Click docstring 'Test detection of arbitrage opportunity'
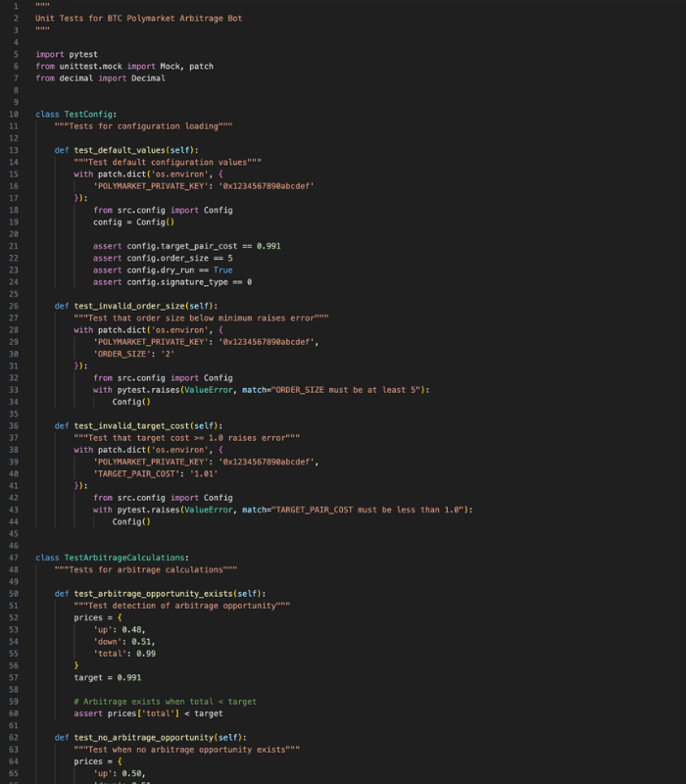Screen dimensions: 686x784 pyautogui.click(x=182, y=606)
